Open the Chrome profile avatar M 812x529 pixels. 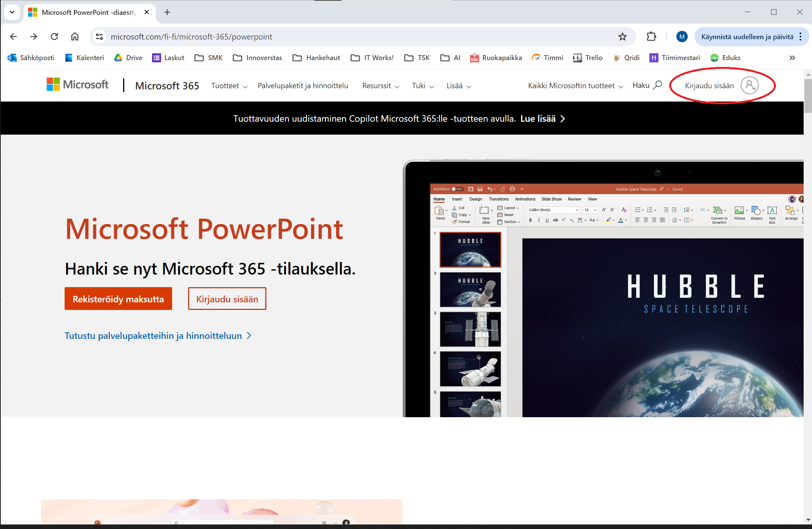pos(682,37)
